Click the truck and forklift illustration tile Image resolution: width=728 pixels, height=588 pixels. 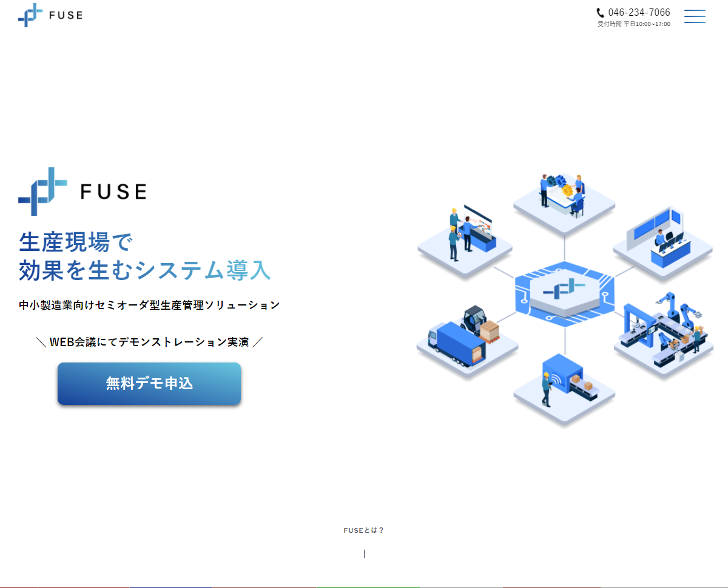click(467, 341)
